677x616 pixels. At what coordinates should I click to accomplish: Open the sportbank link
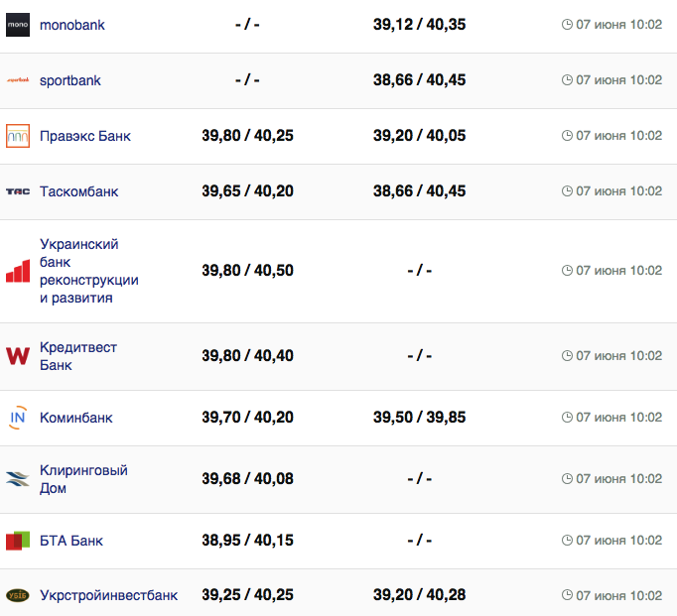click(x=70, y=80)
